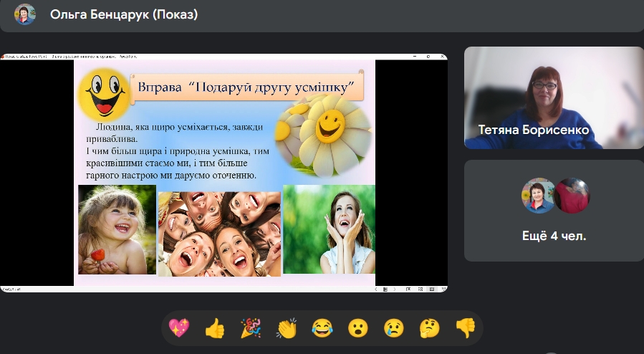Select Тетяна Борисенко's video tile

coord(553,97)
